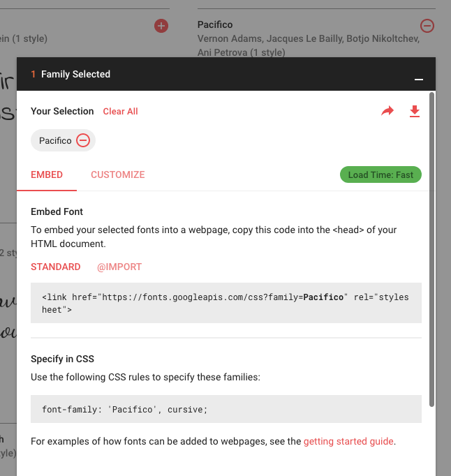The width and height of the screenshot is (451, 476).
Task: Click the link href embed code box
Action: [226, 303]
